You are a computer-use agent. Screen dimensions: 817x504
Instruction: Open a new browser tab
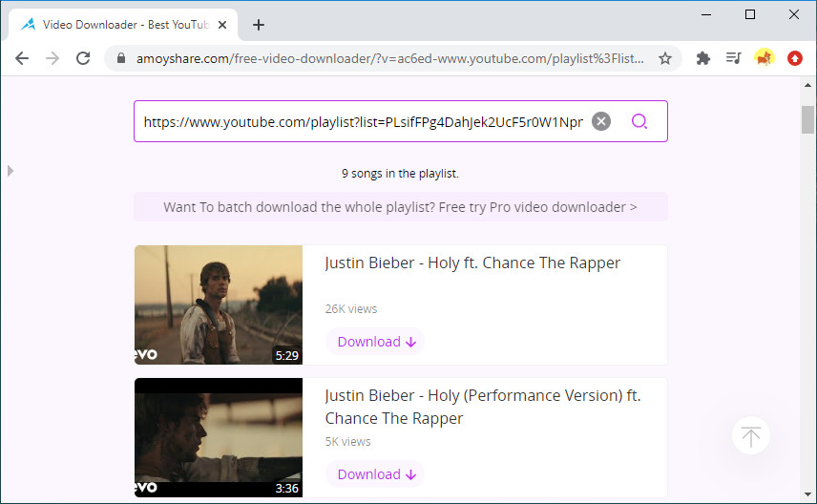259,25
